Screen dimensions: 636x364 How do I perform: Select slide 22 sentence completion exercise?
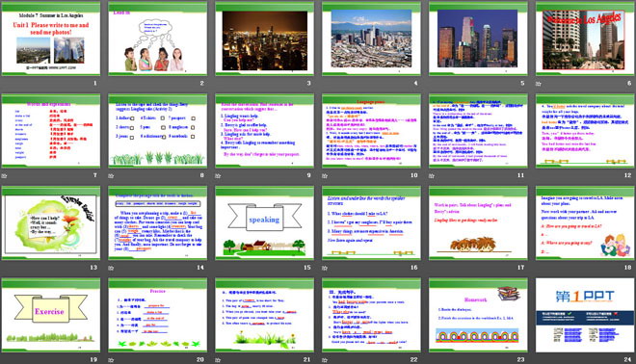coord(371,315)
